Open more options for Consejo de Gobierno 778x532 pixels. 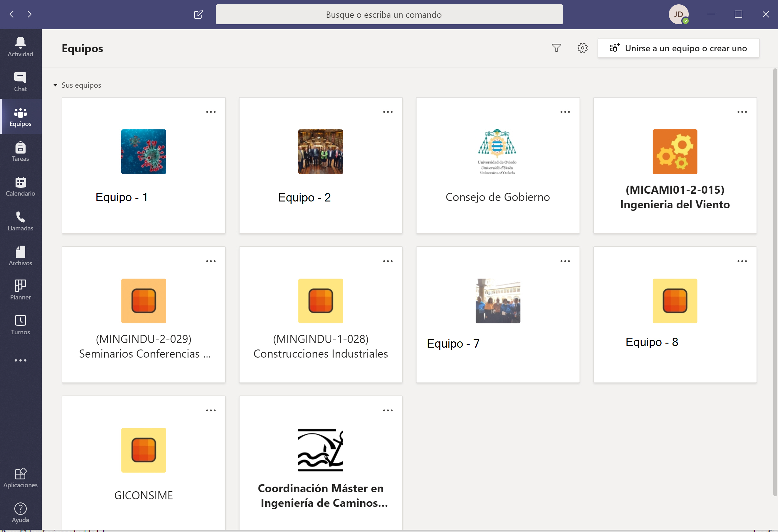point(565,112)
